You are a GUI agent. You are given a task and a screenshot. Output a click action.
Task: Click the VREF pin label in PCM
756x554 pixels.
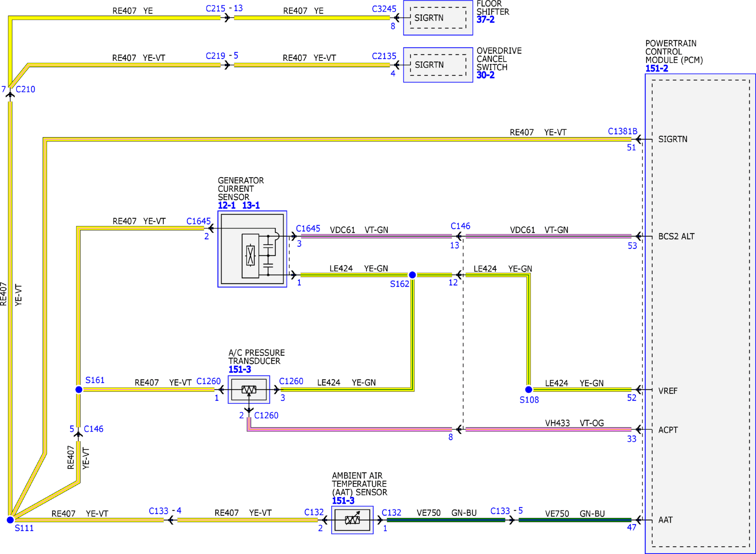pos(668,391)
